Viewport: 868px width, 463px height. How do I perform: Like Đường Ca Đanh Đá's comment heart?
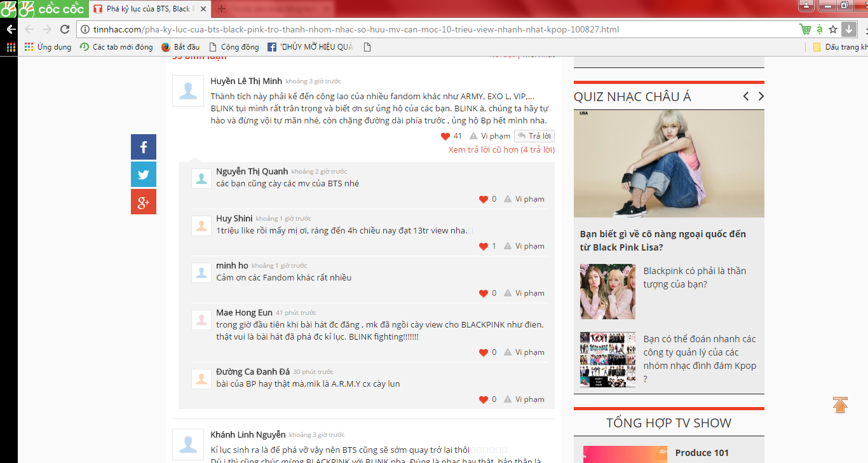tap(484, 399)
